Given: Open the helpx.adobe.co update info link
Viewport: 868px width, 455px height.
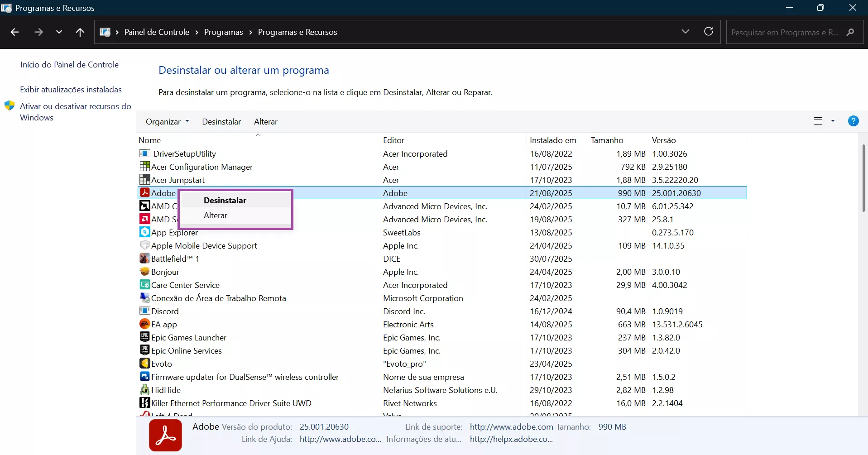Looking at the screenshot, I should tap(511, 439).
